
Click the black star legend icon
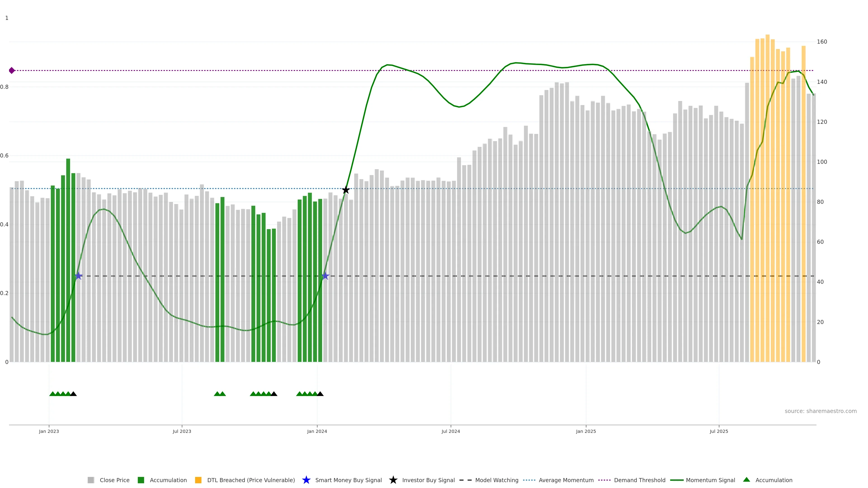point(393,480)
